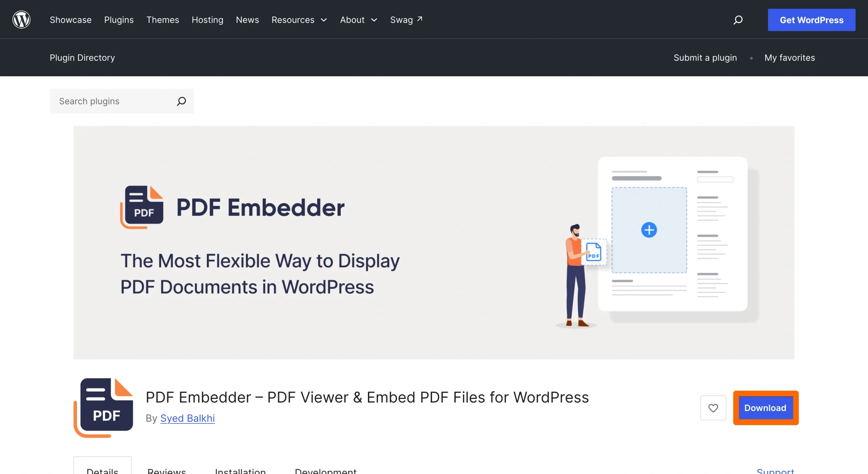Click the Download button
Viewport: 868px width, 474px height.
(766, 408)
